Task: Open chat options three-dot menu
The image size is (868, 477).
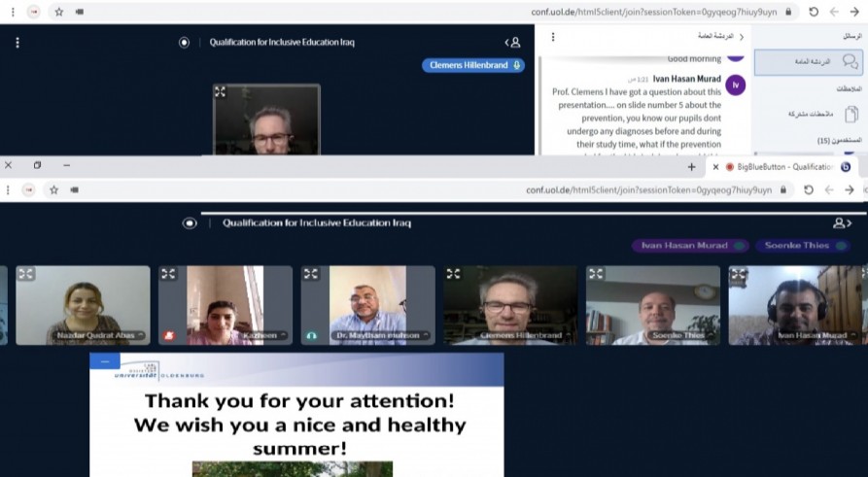Action: 553,37
